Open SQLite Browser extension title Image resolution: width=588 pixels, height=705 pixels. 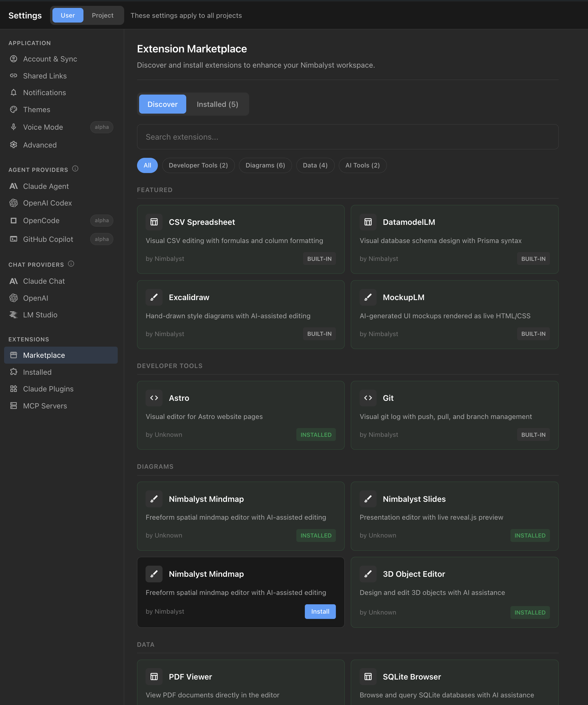coord(412,677)
